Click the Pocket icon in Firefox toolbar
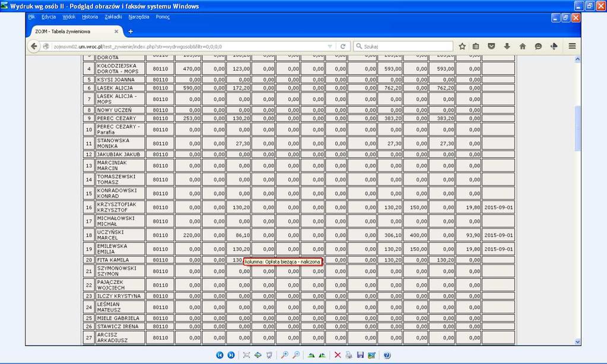 click(x=491, y=46)
